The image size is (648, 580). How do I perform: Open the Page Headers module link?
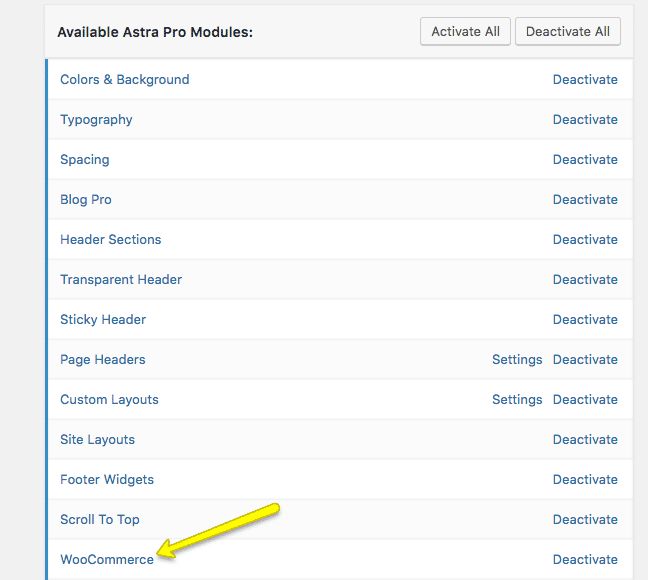click(103, 360)
